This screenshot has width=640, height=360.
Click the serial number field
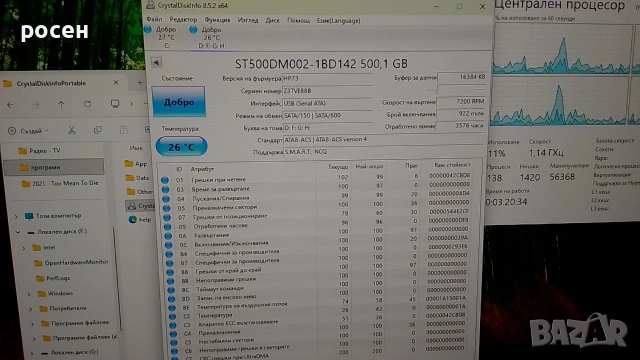(327, 91)
